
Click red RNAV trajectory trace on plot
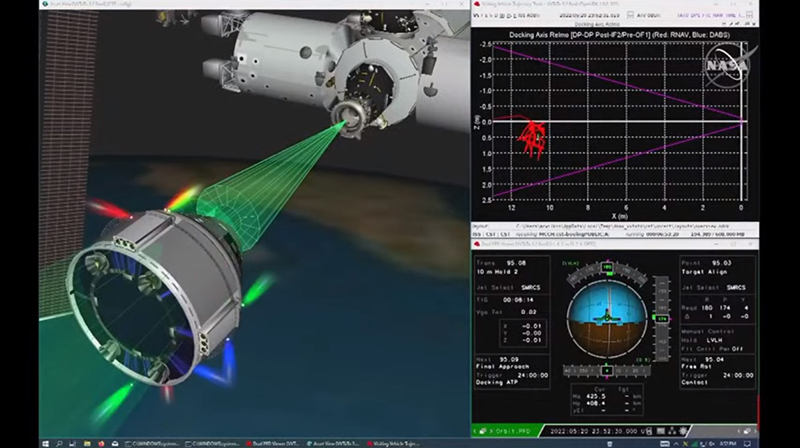[x=532, y=139]
